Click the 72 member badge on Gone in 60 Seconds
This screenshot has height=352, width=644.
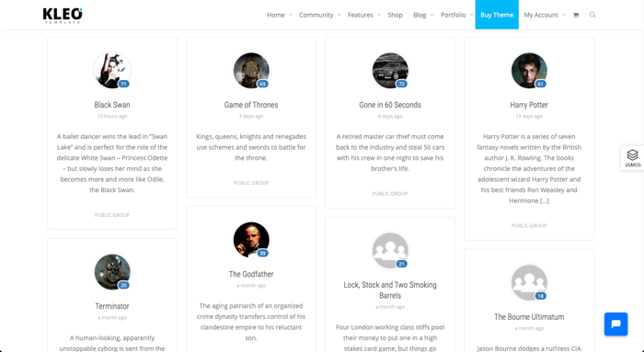401,84
